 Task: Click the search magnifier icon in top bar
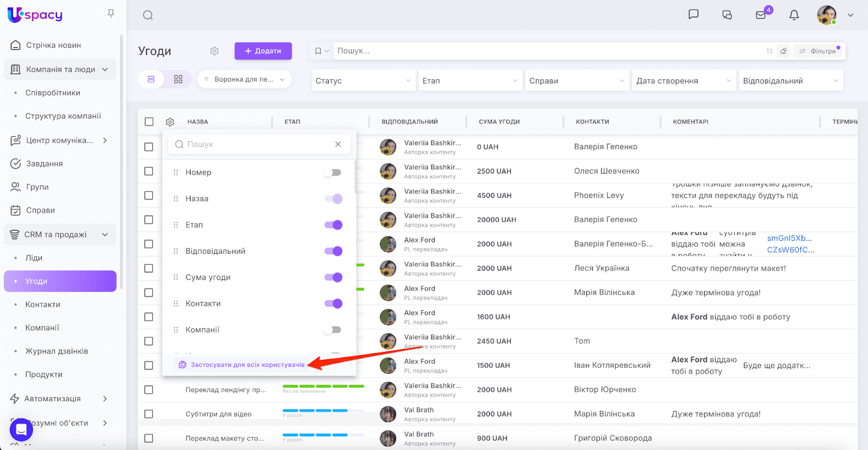tap(148, 15)
